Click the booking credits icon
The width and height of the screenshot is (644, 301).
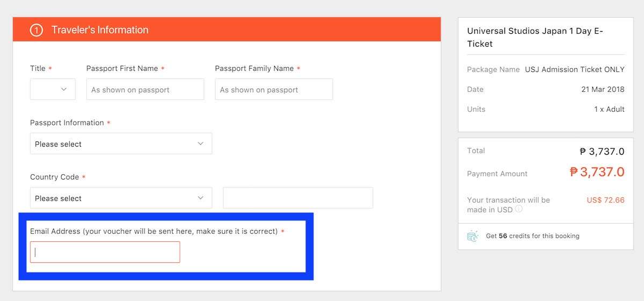[472, 236]
